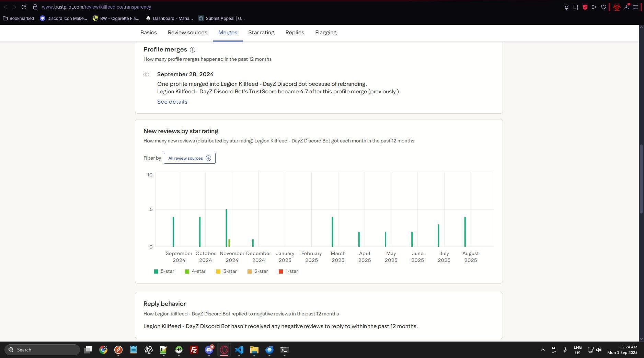
Task: Click the August 2025 5-star bar
Action: 465,232
